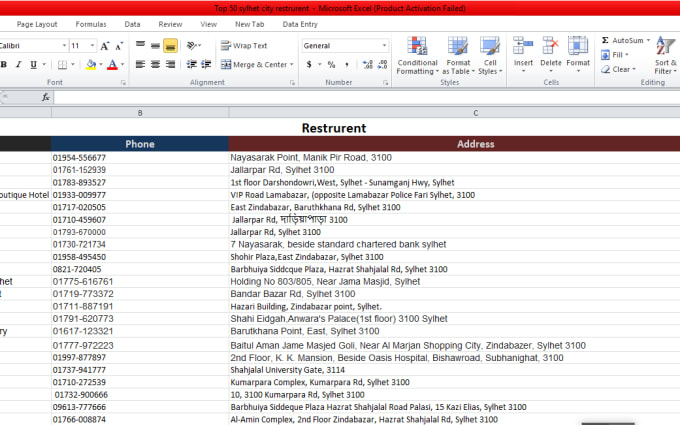Align text right in cells
This screenshot has width=680, height=425.
[x=170, y=64]
